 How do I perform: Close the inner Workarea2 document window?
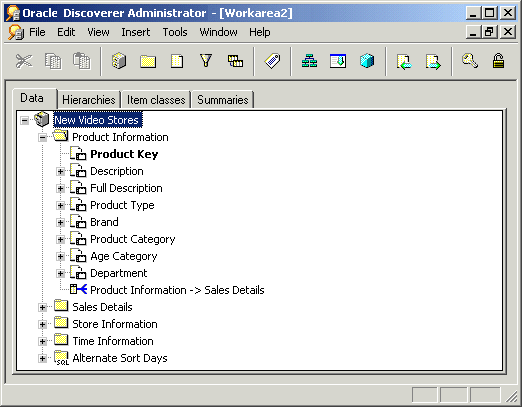[x=508, y=32]
